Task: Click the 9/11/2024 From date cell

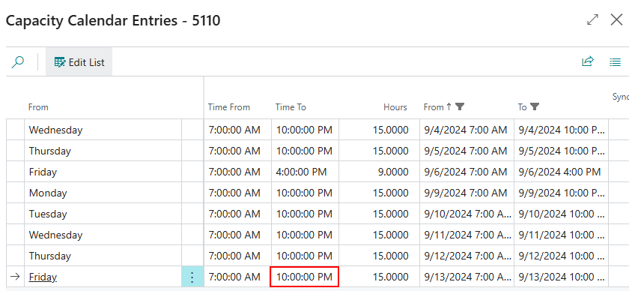Action: pos(467,235)
